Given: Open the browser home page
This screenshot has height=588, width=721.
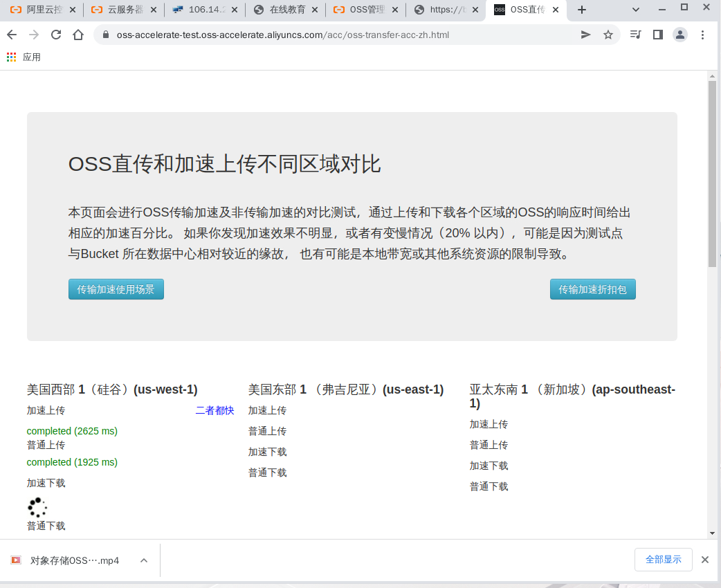Looking at the screenshot, I should (78, 35).
